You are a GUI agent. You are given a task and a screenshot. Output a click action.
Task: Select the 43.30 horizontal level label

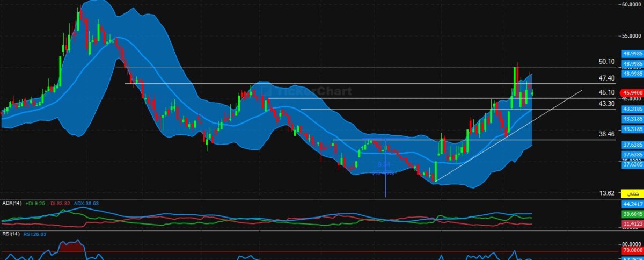(606, 104)
